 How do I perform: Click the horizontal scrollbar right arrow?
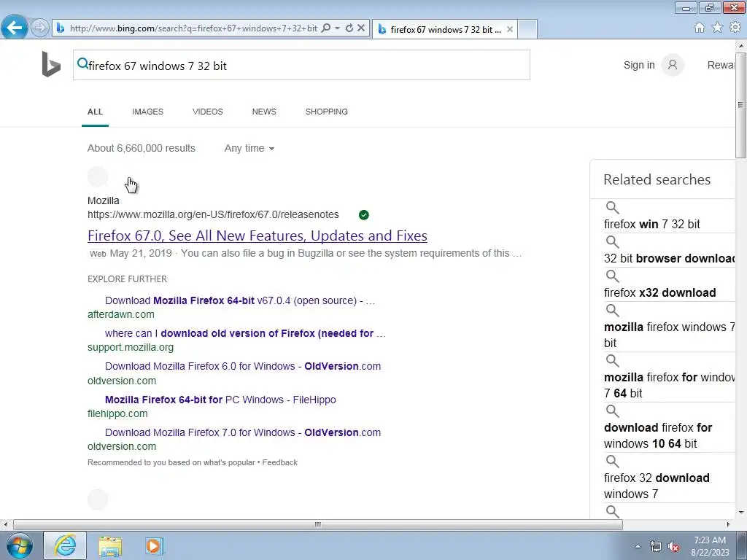tap(728, 525)
